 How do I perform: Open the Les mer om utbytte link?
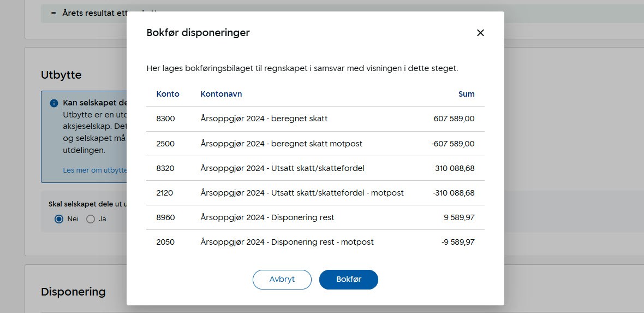(95, 170)
